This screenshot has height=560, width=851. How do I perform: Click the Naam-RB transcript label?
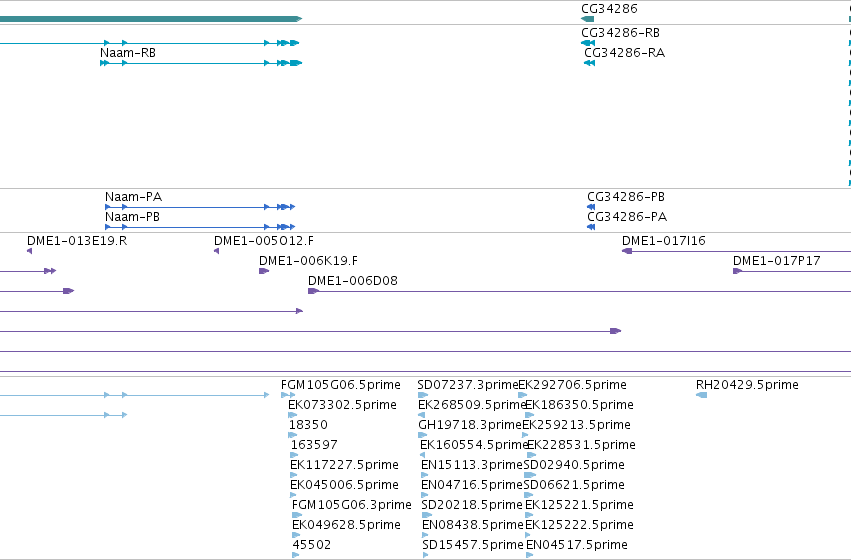coord(128,53)
